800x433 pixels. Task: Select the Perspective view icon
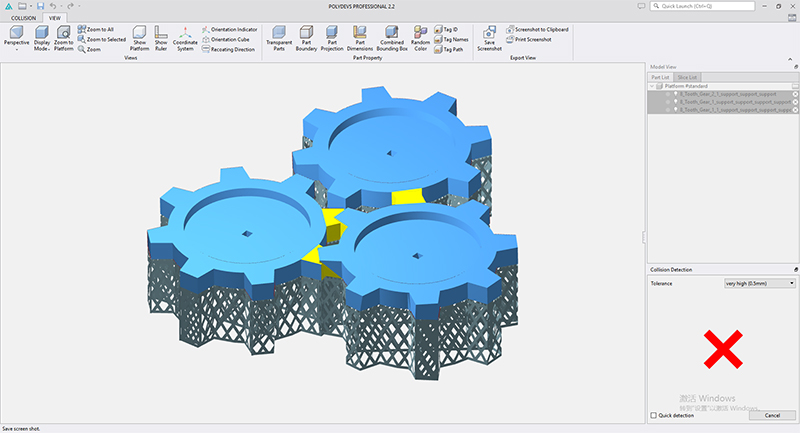tap(16, 33)
